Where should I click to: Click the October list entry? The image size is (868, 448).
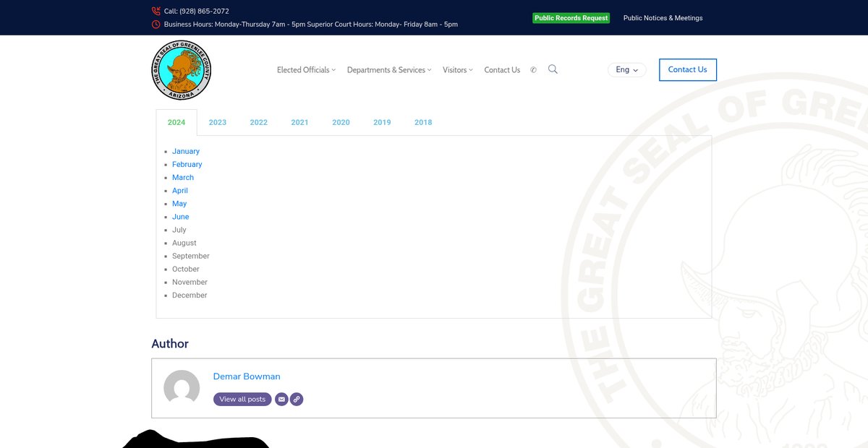tap(186, 269)
